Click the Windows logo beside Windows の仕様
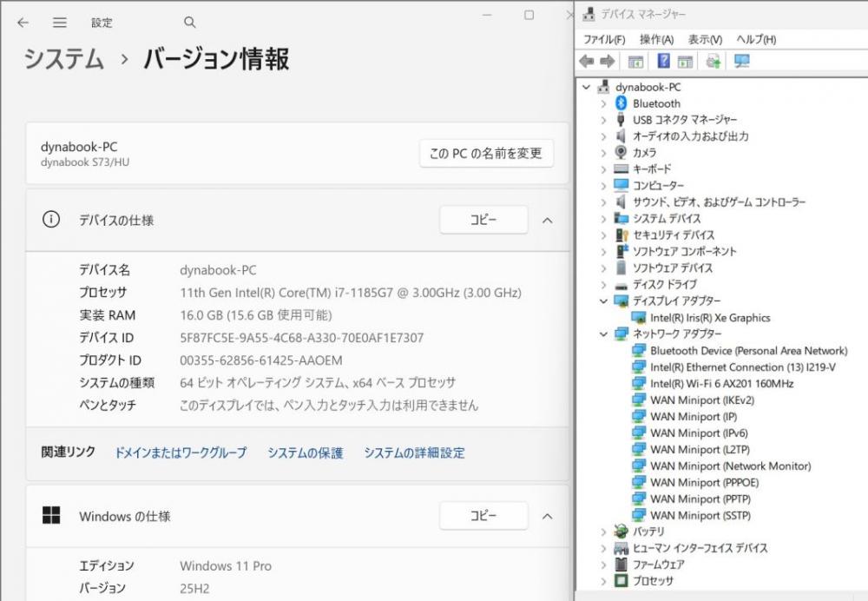Viewport: 868px width, 601px height. click(51, 515)
